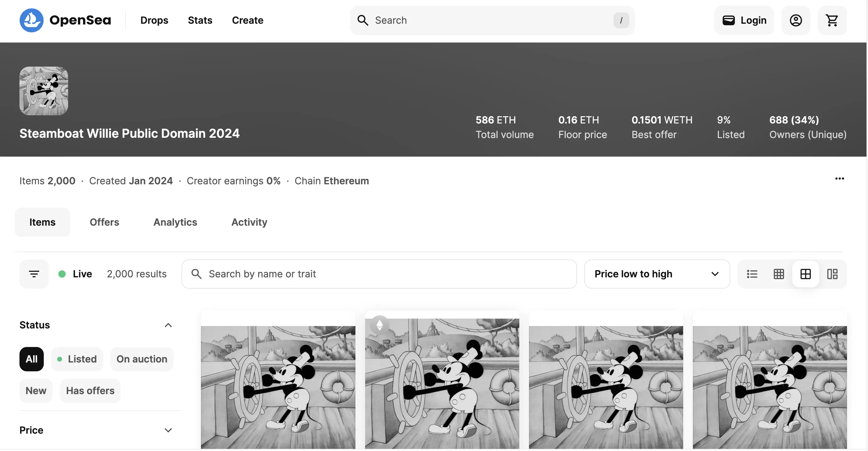Viewport: 868px width, 451px height.
Task: Click the Login button
Action: (x=744, y=20)
